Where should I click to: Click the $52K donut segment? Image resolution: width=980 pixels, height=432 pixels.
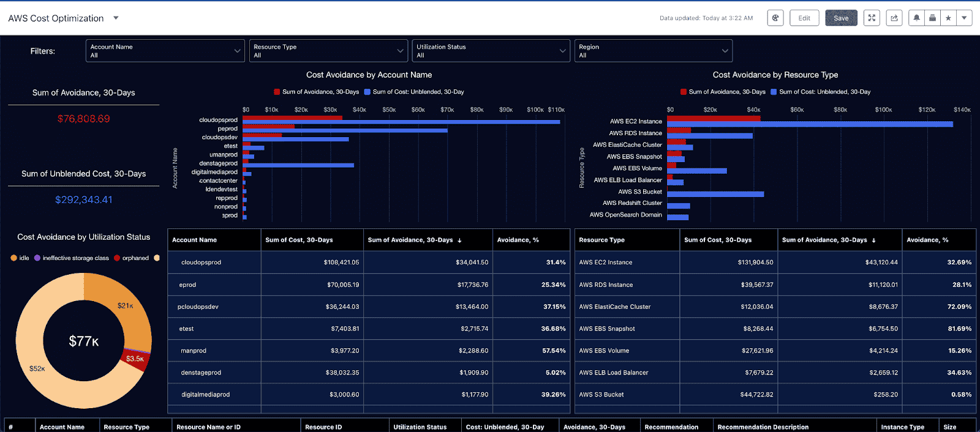(x=37, y=368)
